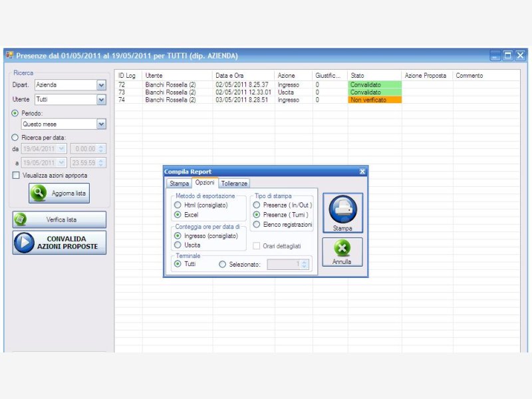This screenshot has width=532, height=399.
Task: Click the CONVALIDA AZIONI PROPOSTE label
Action: click(67, 243)
